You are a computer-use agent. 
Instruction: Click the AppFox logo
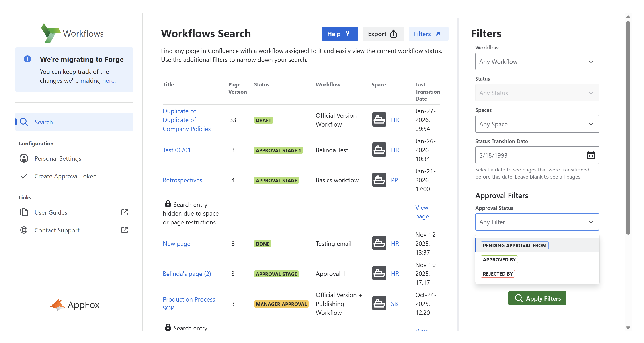(74, 305)
